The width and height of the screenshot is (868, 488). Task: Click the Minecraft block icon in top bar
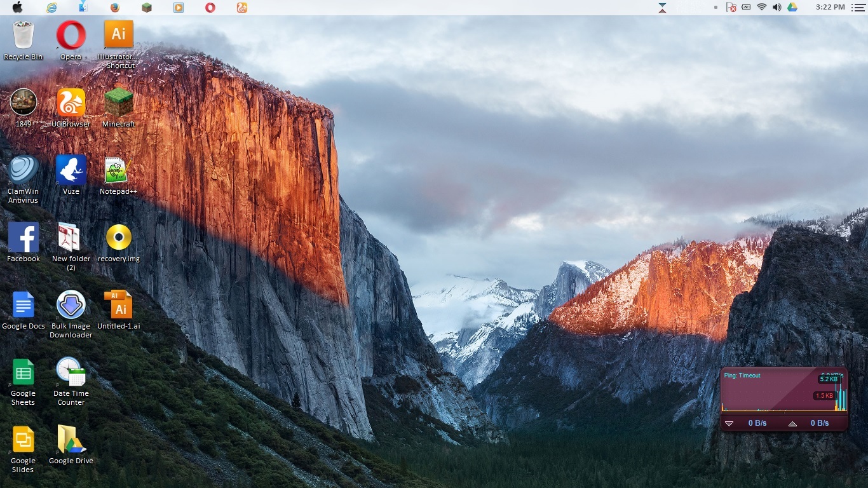tap(147, 8)
